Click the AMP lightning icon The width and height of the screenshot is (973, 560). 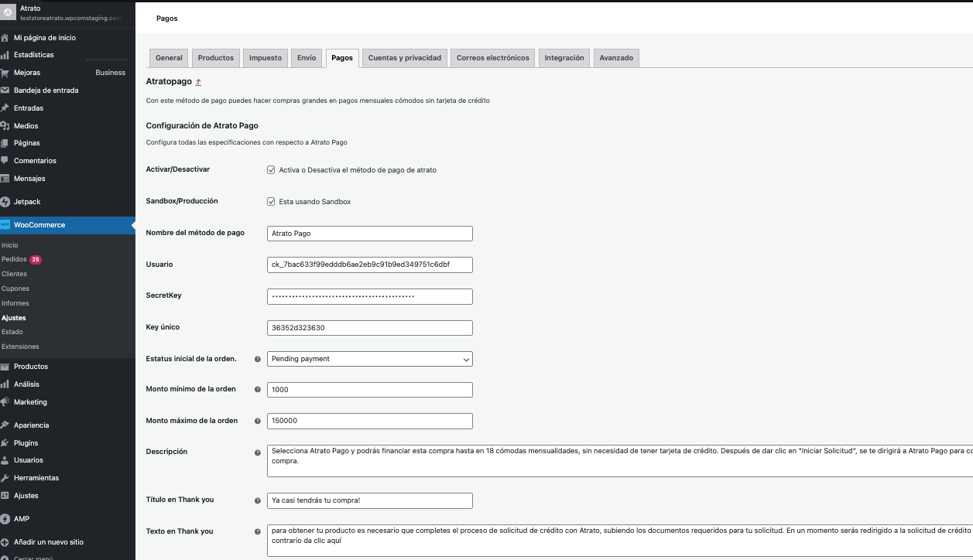click(x=5, y=519)
